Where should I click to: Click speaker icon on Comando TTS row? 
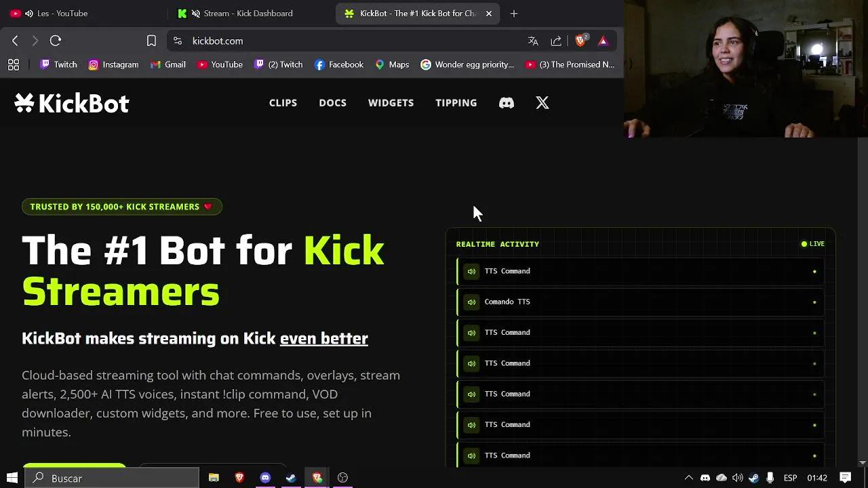[x=471, y=302]
